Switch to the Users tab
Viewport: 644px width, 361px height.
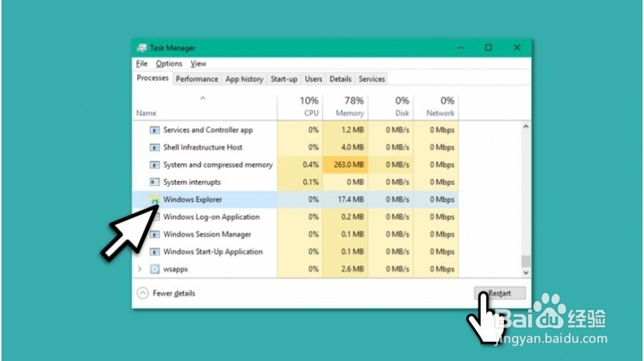(x=313, y=79)
